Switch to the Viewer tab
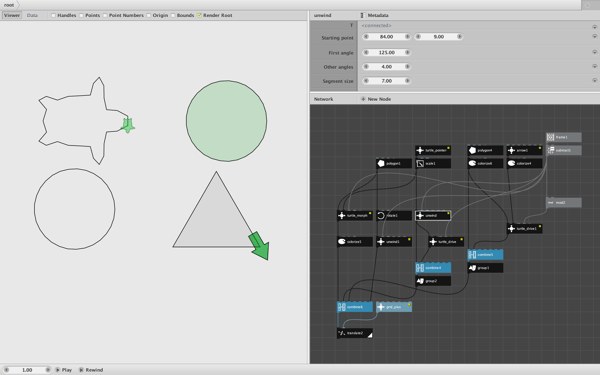This screenshot has width=600, height=375. point(12,15)
